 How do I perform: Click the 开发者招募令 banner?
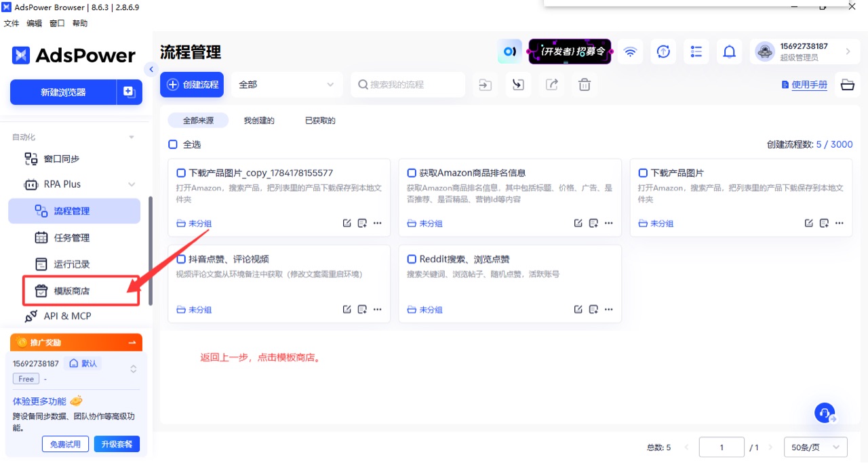[x=570, y=52]
